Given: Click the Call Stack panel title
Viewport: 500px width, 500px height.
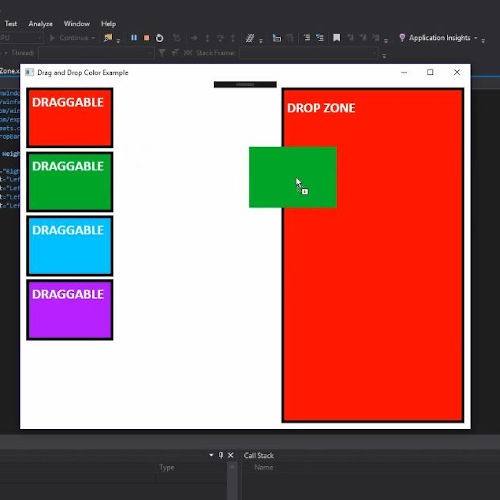Looking at the screenshot, I should point(259,455).
